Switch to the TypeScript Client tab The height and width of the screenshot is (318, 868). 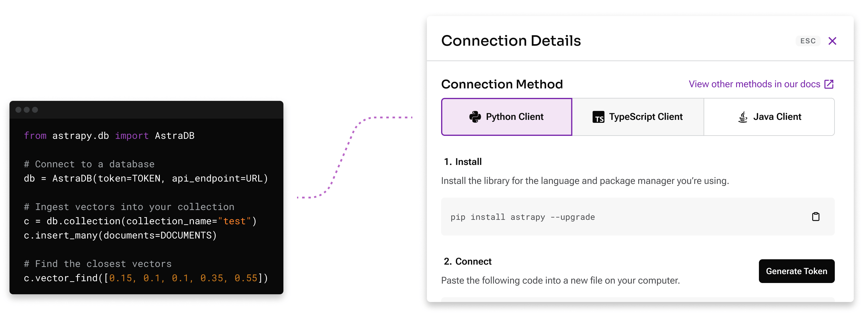pyautogui.click(x=638, y=117)
